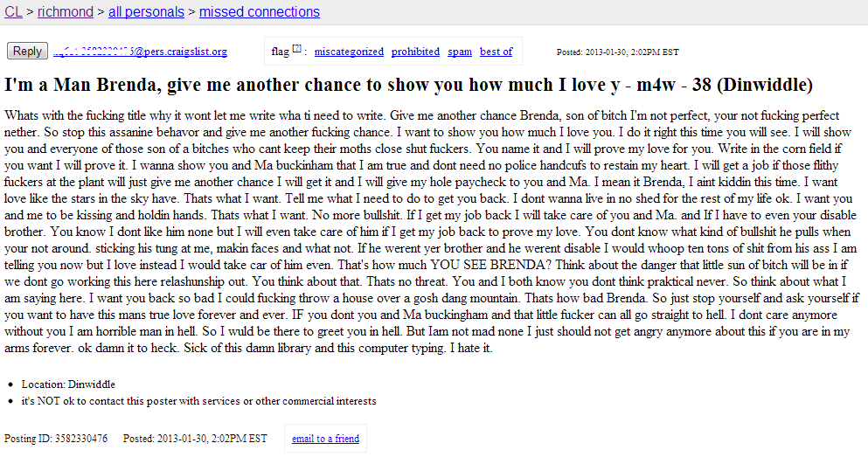This screenshot has height=464, width=868.
Task: Click inside the post body paragraph
Action: click(x=432, y=232)
